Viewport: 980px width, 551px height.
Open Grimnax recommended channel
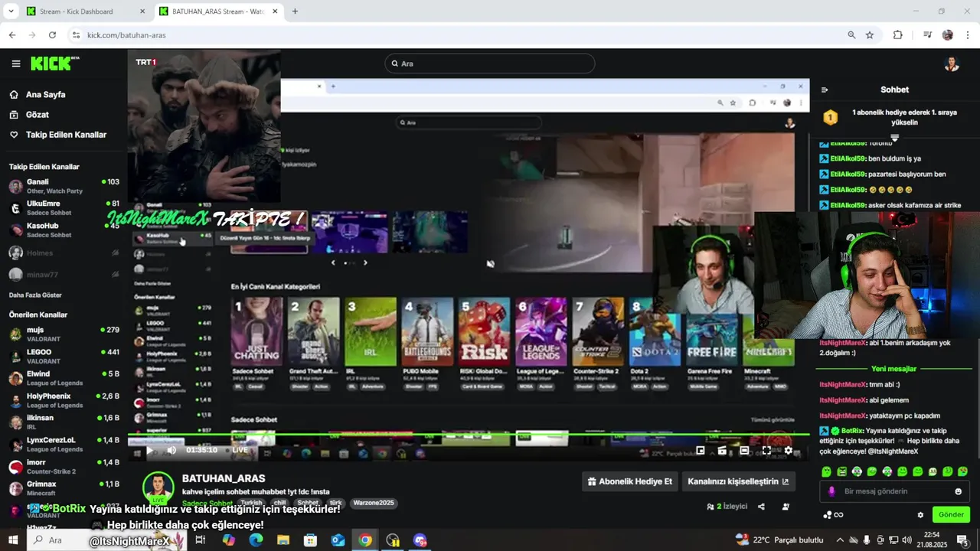click(64, 488)
